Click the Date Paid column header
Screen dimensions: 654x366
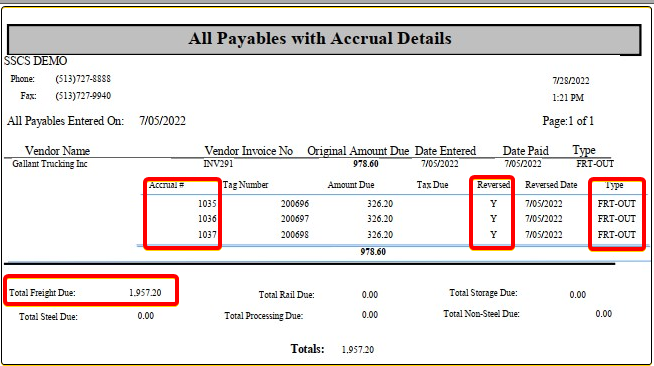pyautogui.click(x=526, y=150)
